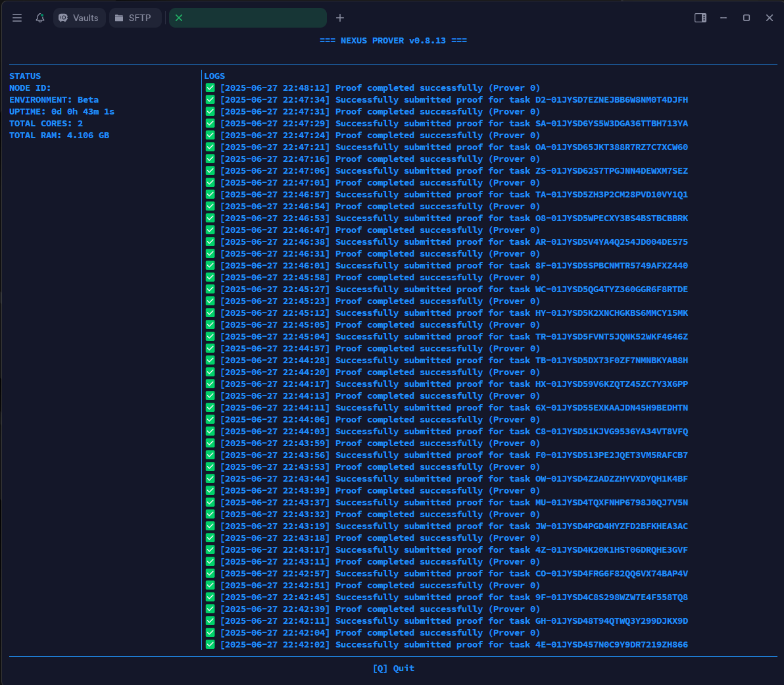Click the green check at 22:44:11 log
Viewport: 784px width, 685px height.
[210, 408]
